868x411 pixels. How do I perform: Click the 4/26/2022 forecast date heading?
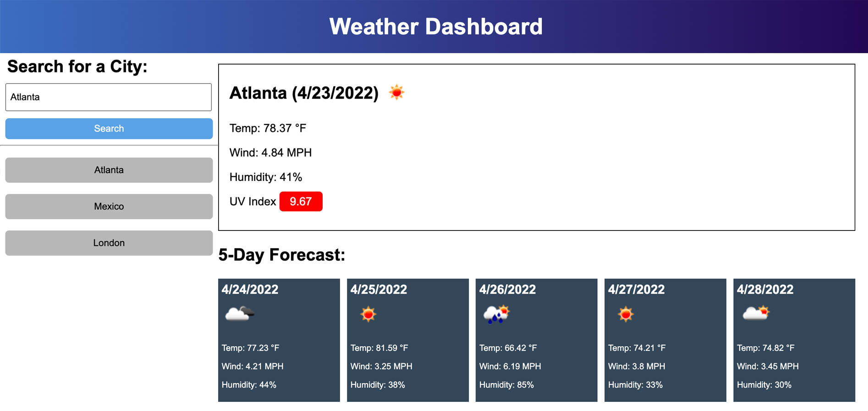click(507, 290)
